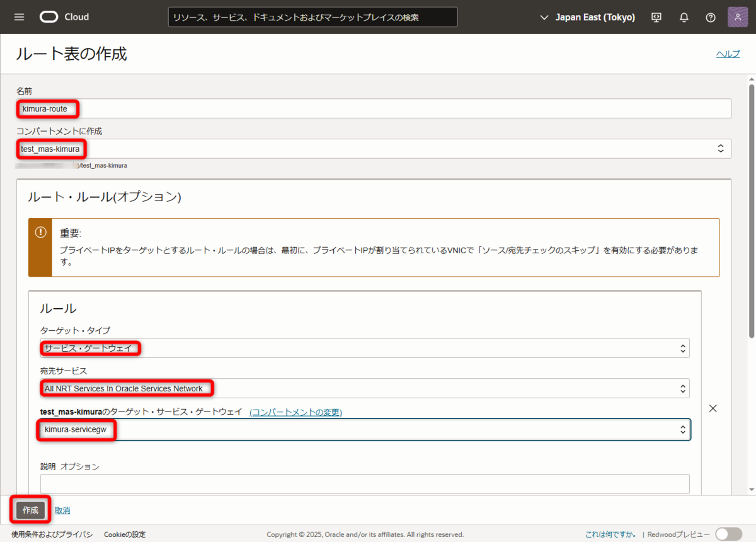The image size is (756, 542).
Task: Remove the rule with the X icon
Action: pos(713,408)
